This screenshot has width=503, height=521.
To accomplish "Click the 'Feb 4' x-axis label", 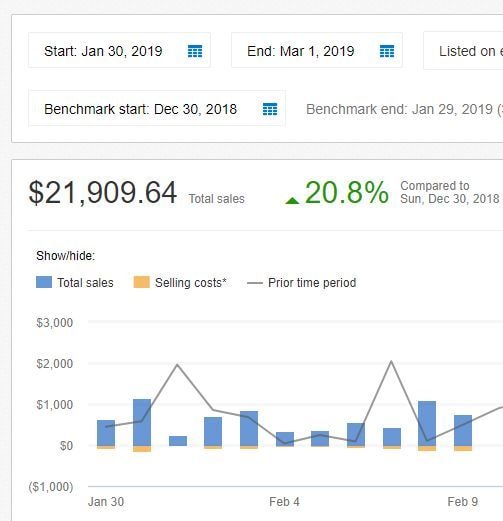I will [x=284, y=502].
